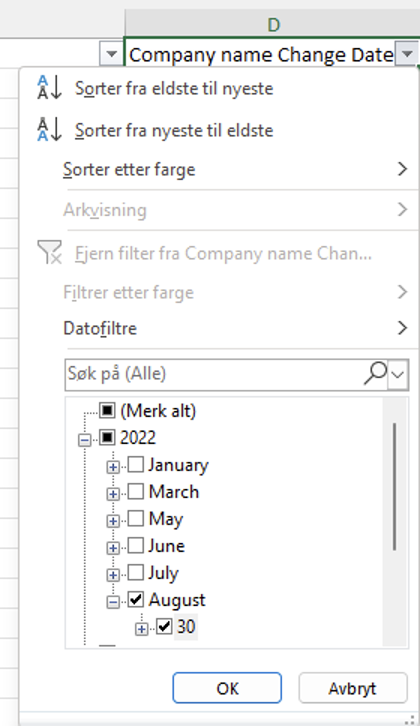The height and width of the screenshot is (726, 420).
Task: Click the Avbryt button
Action: click(x=353, y=688)
